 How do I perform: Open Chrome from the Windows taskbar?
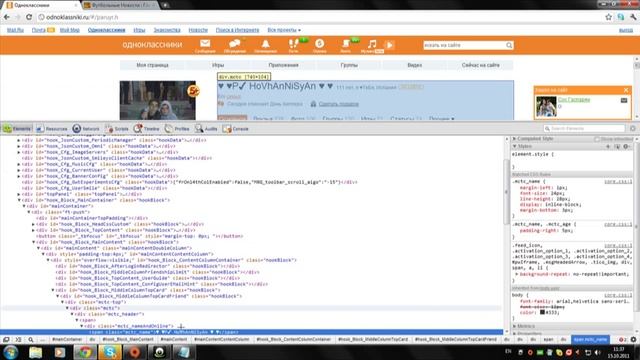[85, 352]
